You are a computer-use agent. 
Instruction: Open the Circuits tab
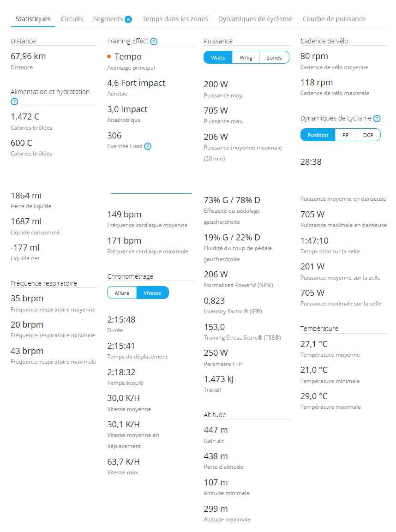pos(72,19)
